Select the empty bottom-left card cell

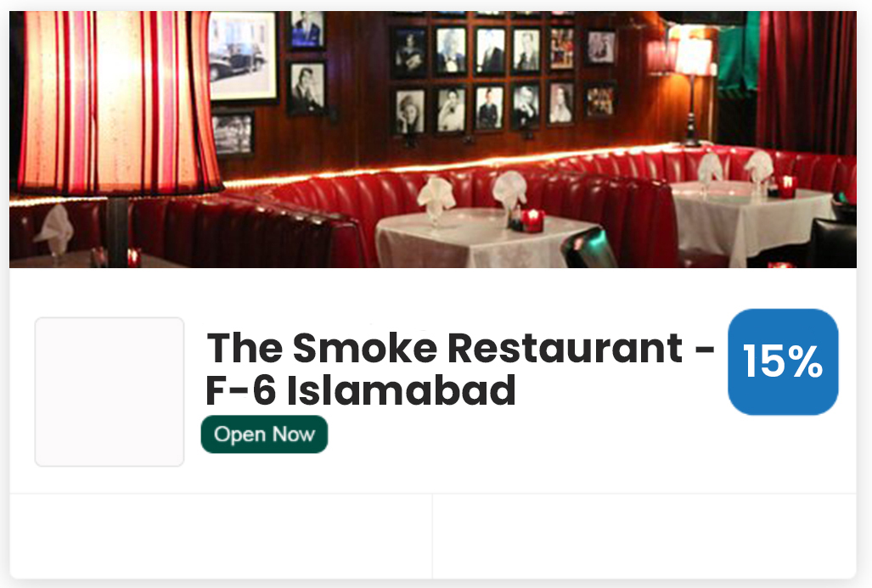221,535
